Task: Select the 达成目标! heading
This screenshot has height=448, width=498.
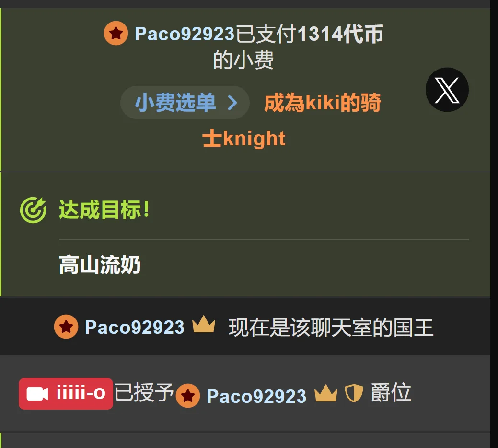Action: [104, 210]
